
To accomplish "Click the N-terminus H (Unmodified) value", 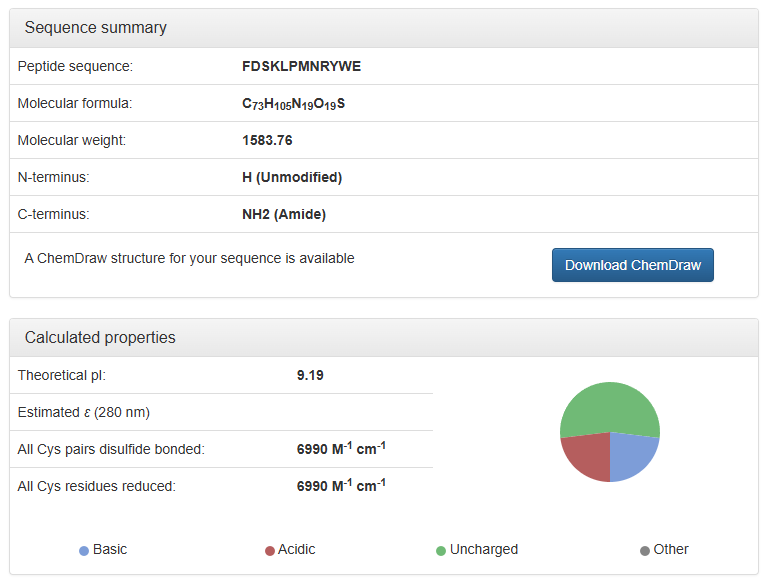I will (292, 177).
